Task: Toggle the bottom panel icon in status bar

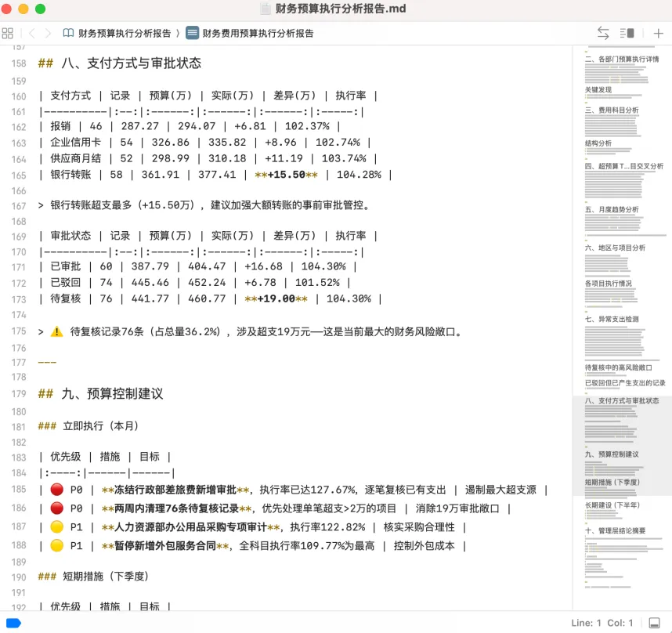Action: [x=654, y=623]
